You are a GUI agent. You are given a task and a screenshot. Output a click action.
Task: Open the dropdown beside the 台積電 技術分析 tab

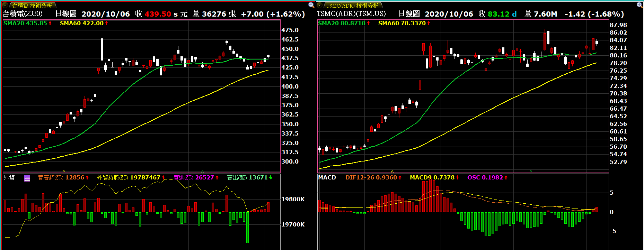point(5,5)
